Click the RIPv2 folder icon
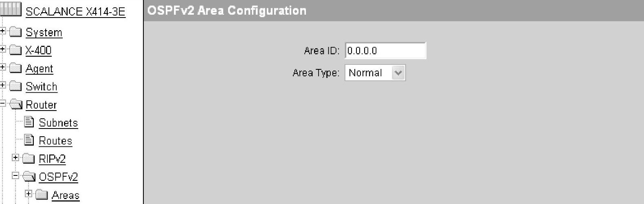 point(29,158)
